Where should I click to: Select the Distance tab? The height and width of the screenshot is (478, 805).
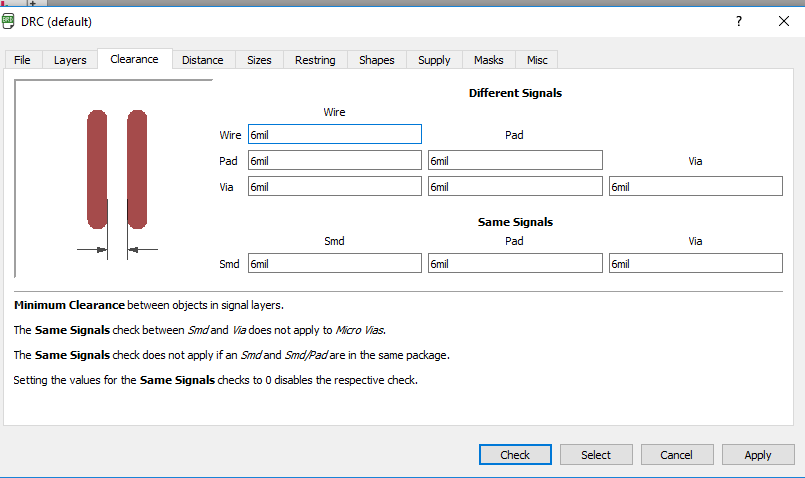[202, 60]
